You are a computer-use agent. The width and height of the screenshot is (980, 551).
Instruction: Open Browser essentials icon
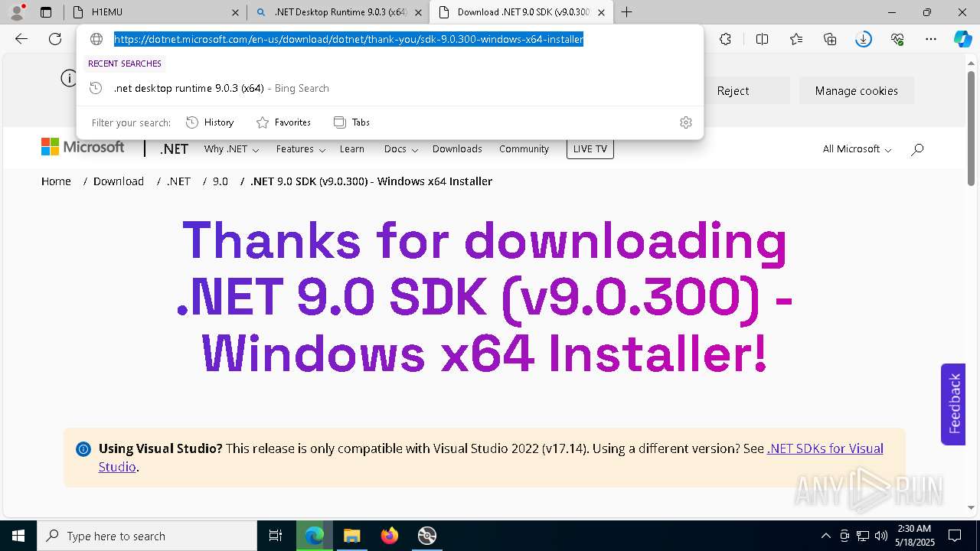(x=897, y=39)
